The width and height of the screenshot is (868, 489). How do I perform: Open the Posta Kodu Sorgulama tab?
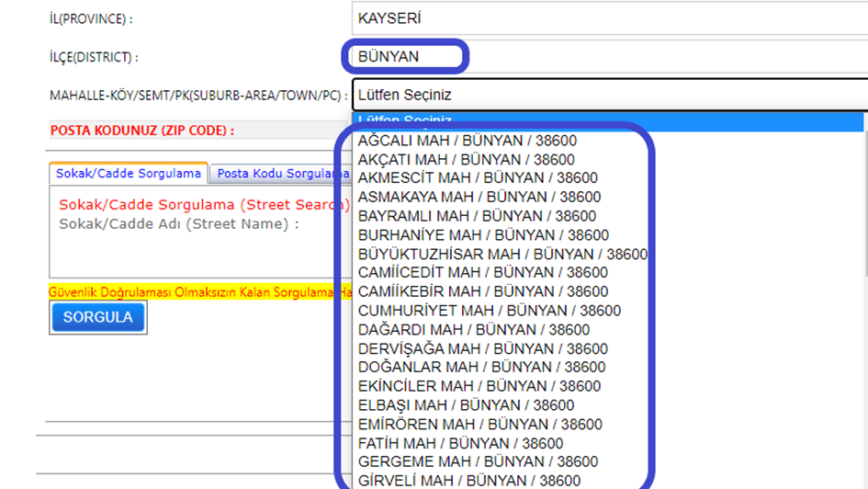click(280, 173)
